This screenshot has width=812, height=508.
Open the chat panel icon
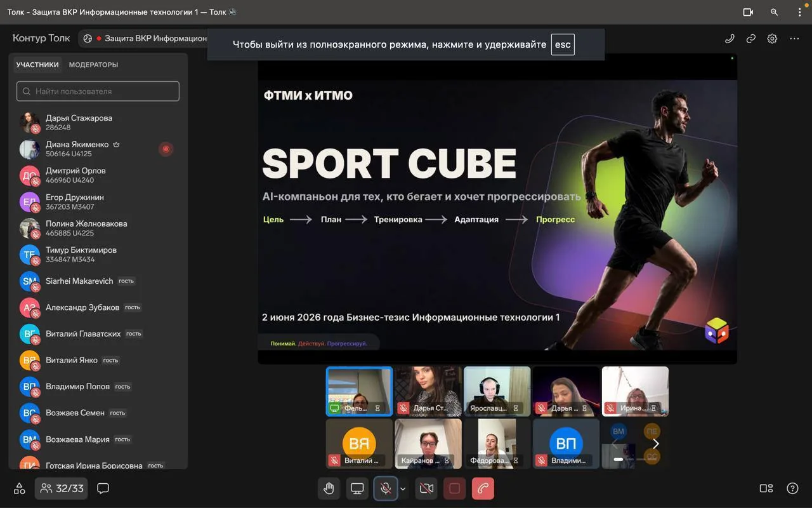click(103, 488)
